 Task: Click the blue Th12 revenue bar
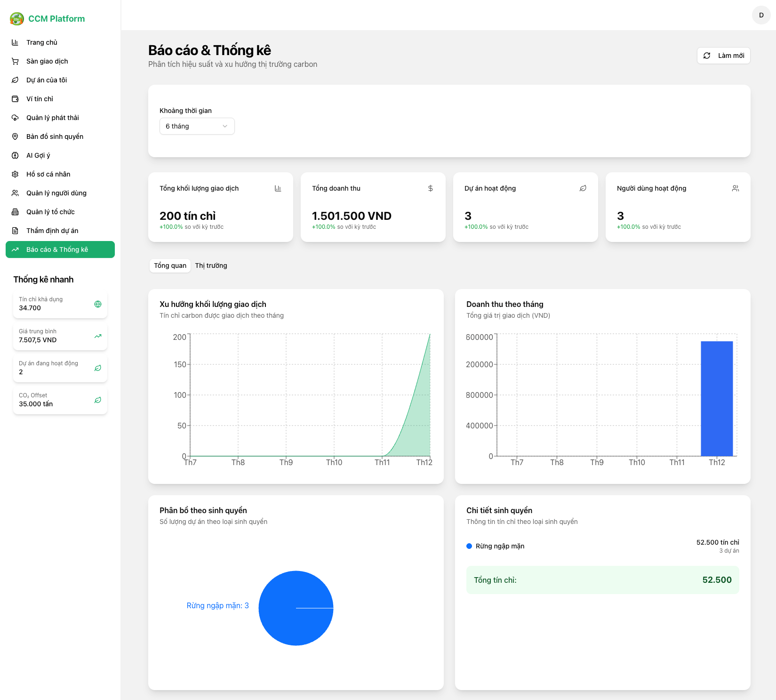717,398
